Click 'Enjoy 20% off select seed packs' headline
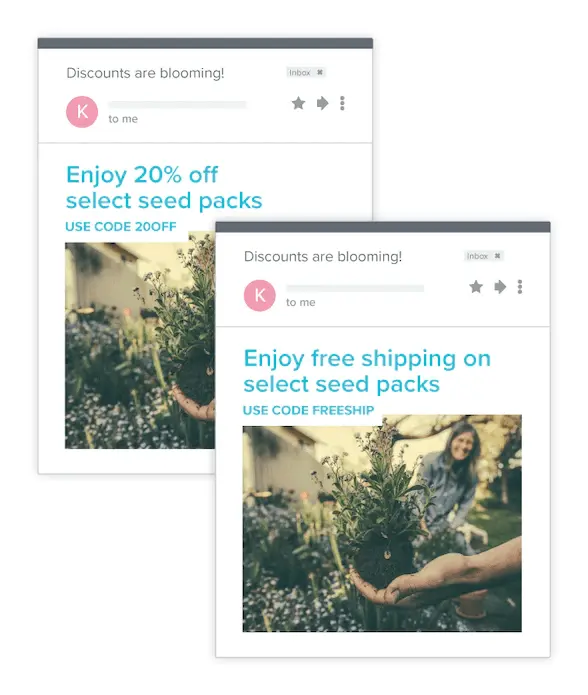The height and width of the screenshot is (695, 588). [164, 187]
